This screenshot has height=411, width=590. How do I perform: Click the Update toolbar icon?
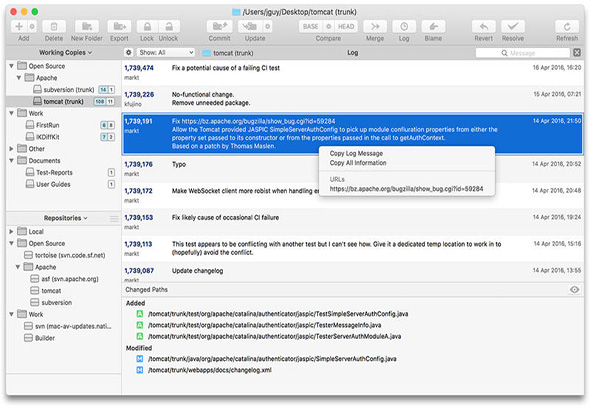[249, 26]
